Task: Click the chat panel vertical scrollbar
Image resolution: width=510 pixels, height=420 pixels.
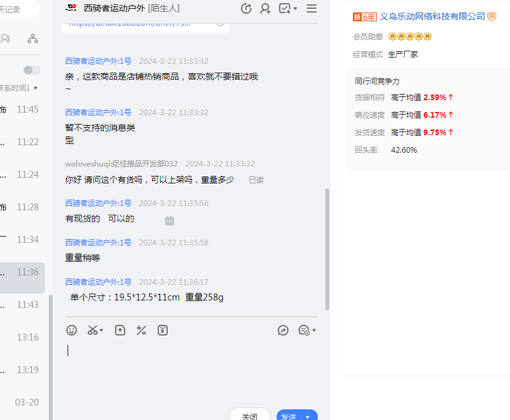Action: click(x=327, y=249)
